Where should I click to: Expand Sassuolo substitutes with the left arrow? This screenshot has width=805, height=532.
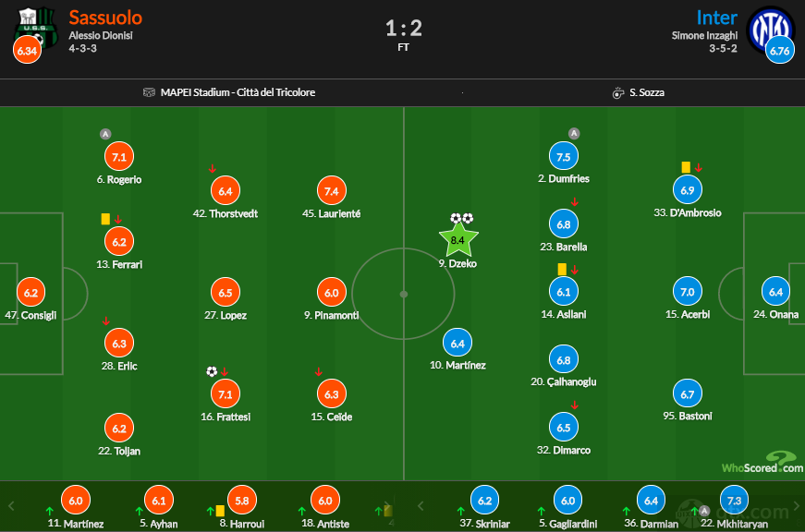coord(11,506)
